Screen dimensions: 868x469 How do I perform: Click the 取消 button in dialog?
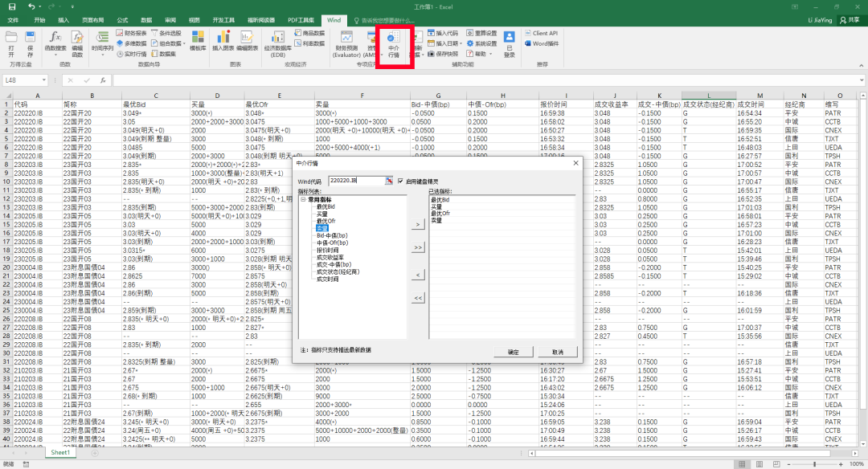tap(557, 352)
